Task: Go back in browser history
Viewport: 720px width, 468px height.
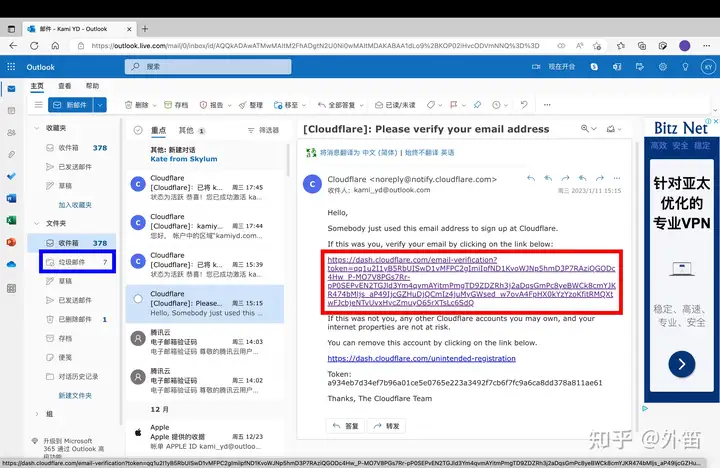Action: [13, 45]
